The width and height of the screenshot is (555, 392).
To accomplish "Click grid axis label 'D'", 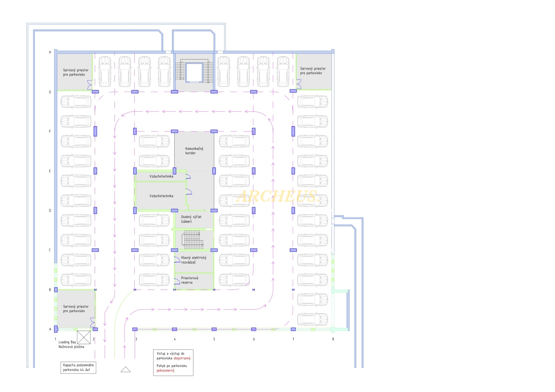I will coord(50,211).
